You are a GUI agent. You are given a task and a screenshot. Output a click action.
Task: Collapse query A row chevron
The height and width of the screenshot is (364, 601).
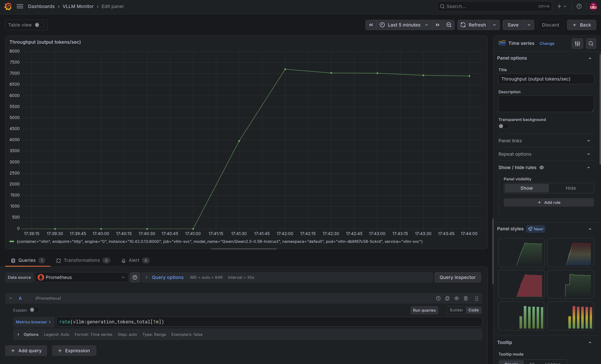click(x=11, y=298)
